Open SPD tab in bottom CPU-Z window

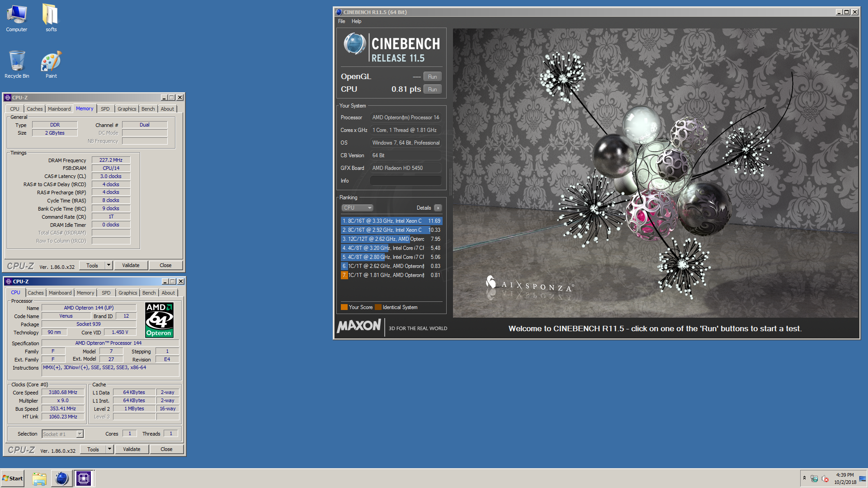(x=106, y=293)
